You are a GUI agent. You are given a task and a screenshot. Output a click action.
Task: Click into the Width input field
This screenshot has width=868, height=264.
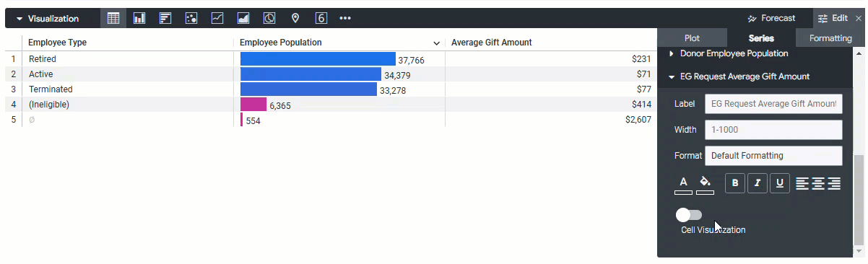pos(773,130)
